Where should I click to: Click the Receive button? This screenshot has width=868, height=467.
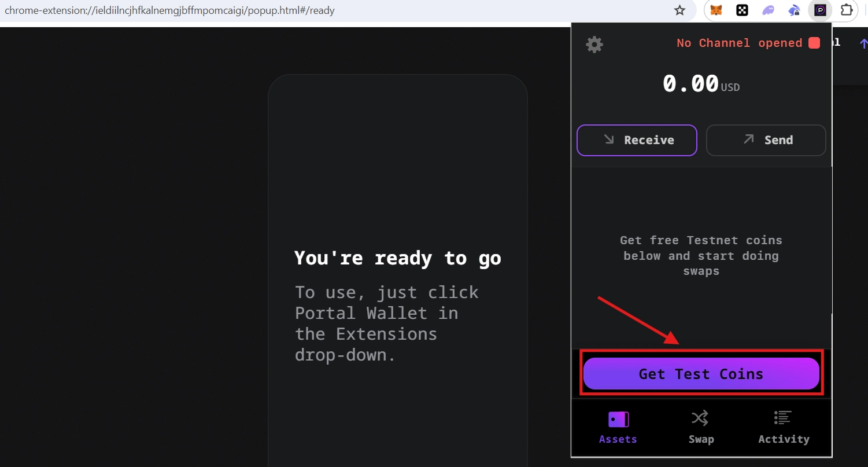(637, 140)
